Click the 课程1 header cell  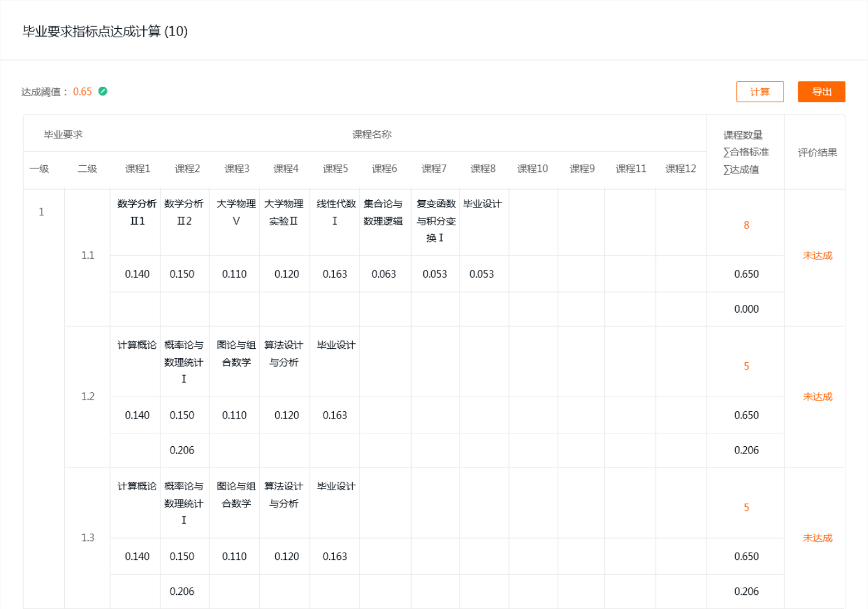pyautogui.click(x=138, y=168)
